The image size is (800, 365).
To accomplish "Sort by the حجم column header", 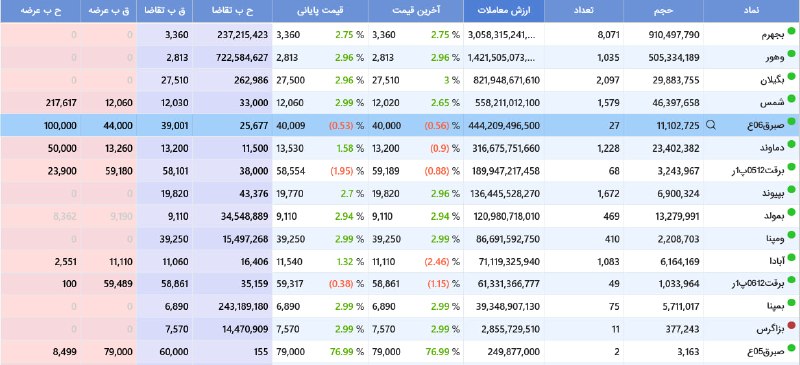I will click(663, 11).
